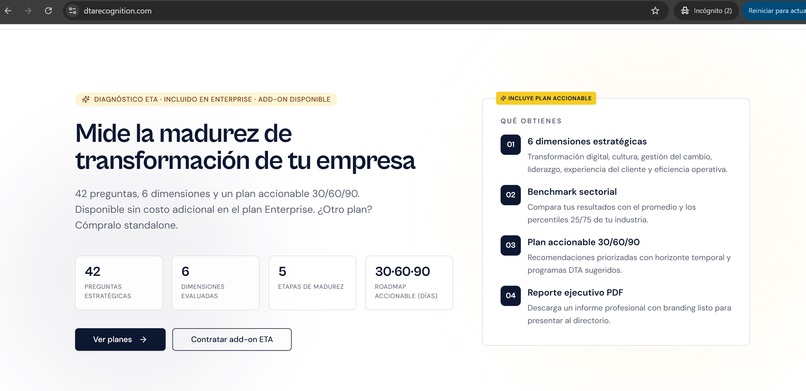Click the heading '6 dimensiones estratégicas'
Screen dimensions: 806x391
[x=587, y=141]
